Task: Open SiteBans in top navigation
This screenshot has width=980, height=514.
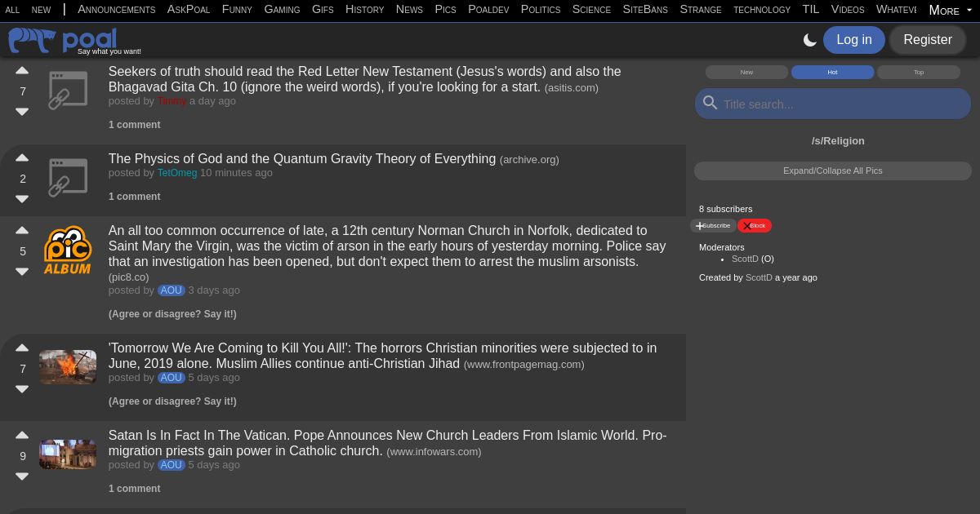Action: pos(645,10)
